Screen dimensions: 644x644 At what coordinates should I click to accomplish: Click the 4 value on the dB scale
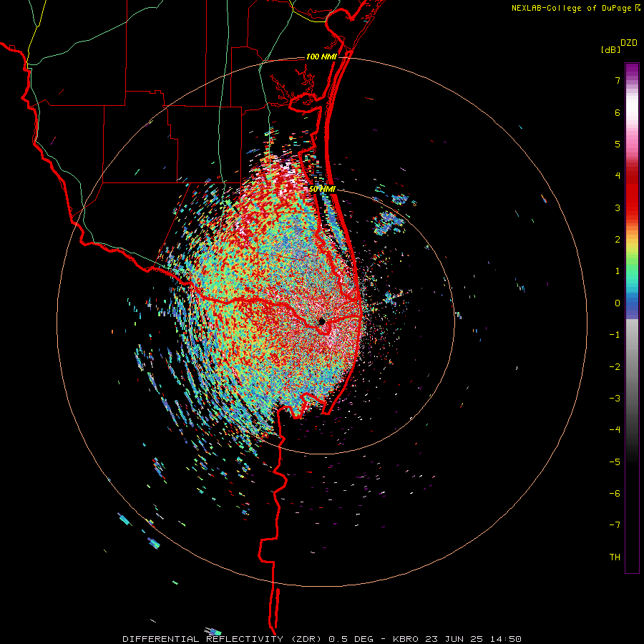tap(618, 176)
